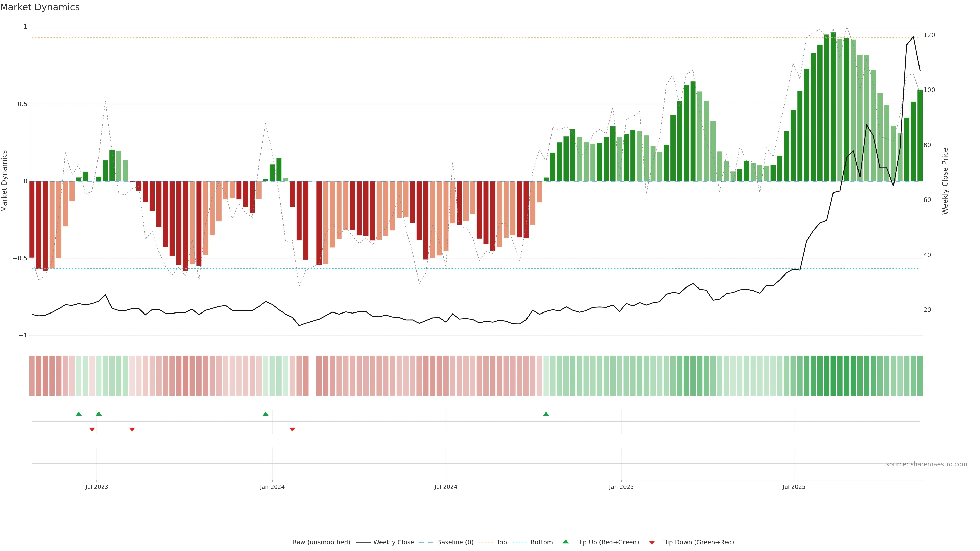Click the Weekly Close Price axis title
This screenshot has width=980, height=551.
pyautogui.click(x=945, y=181)
